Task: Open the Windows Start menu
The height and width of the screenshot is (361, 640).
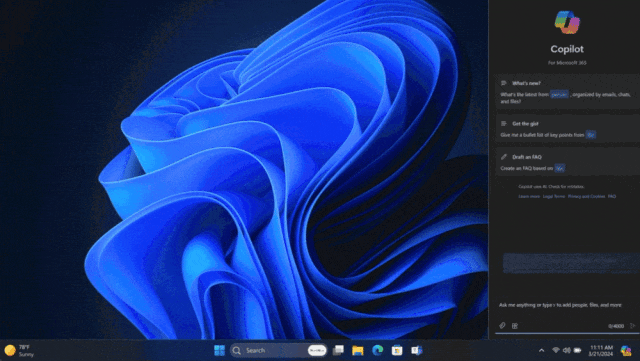Action: tap(219, 350)
